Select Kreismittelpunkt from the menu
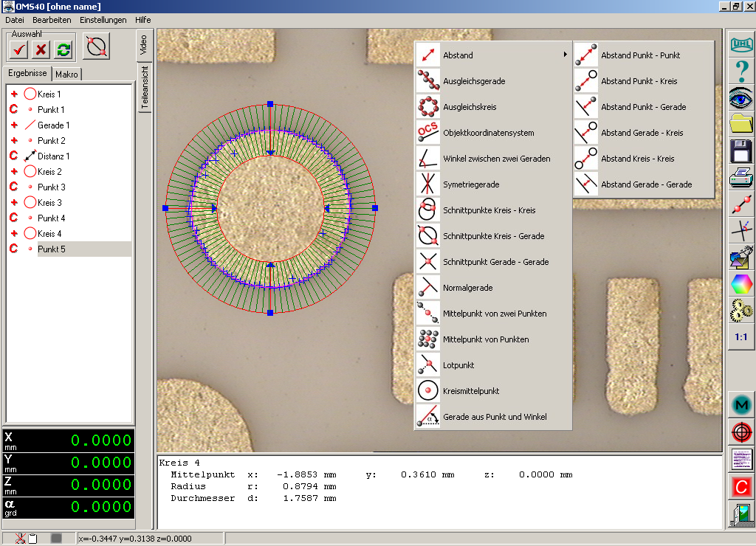This screenshot has width=756, height=546. [471, 391]
